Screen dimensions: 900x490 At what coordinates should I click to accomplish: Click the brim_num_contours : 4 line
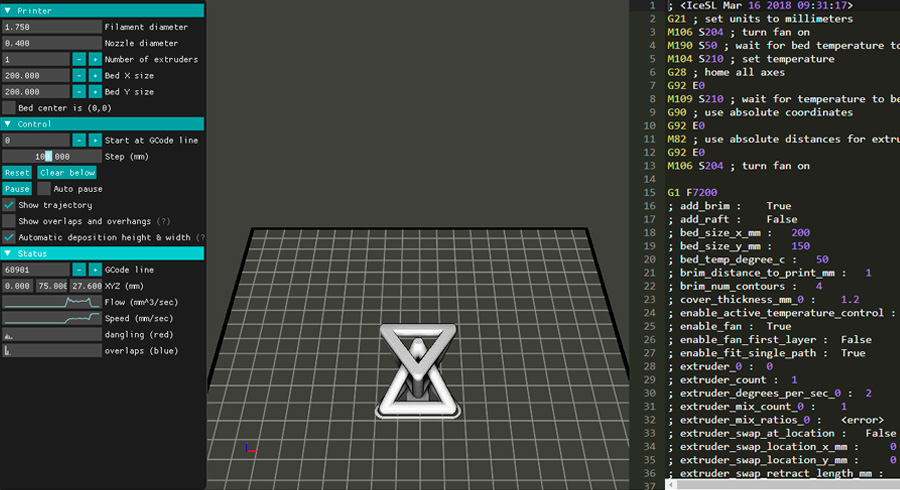pos(745,286)
